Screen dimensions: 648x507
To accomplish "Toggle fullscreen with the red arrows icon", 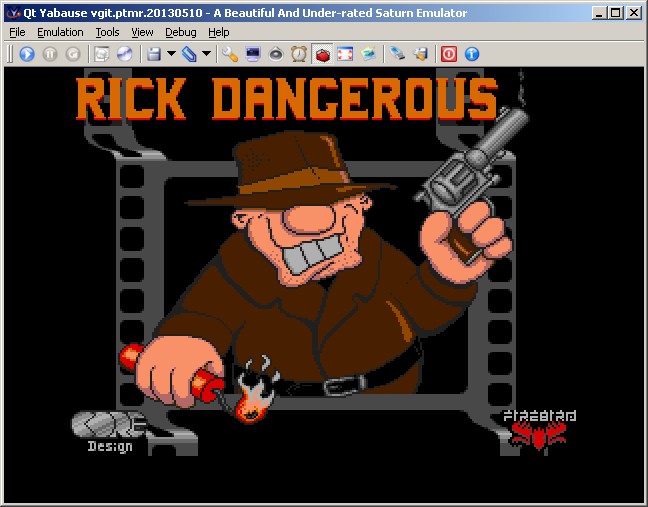I will click(345, 54).
